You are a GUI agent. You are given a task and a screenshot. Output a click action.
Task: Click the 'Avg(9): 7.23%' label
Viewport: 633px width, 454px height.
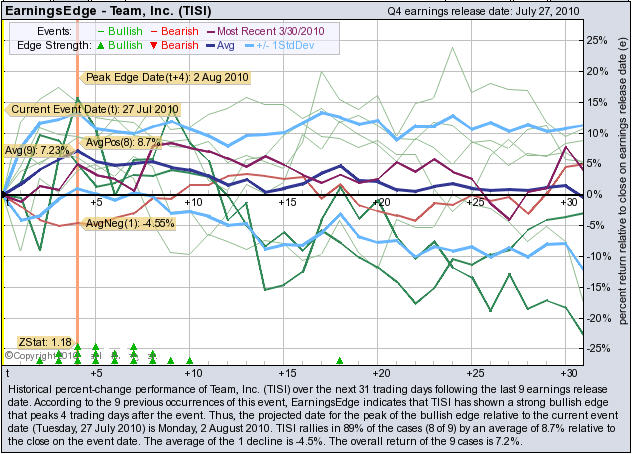tap(36, 151)
